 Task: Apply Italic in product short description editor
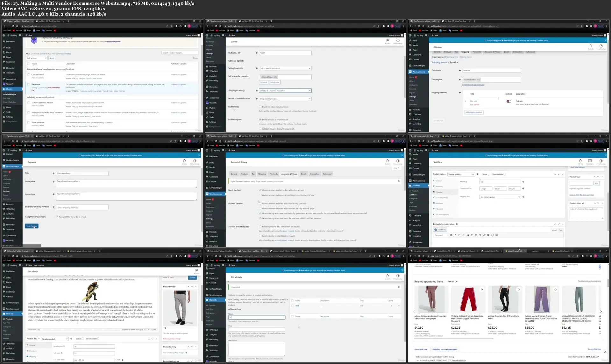point(455,235)
